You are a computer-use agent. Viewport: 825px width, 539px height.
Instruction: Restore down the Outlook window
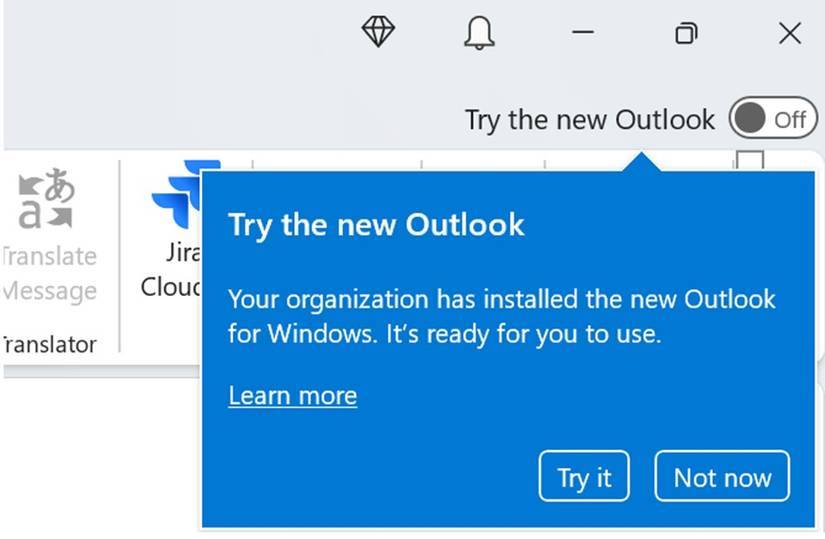(686, 33)
